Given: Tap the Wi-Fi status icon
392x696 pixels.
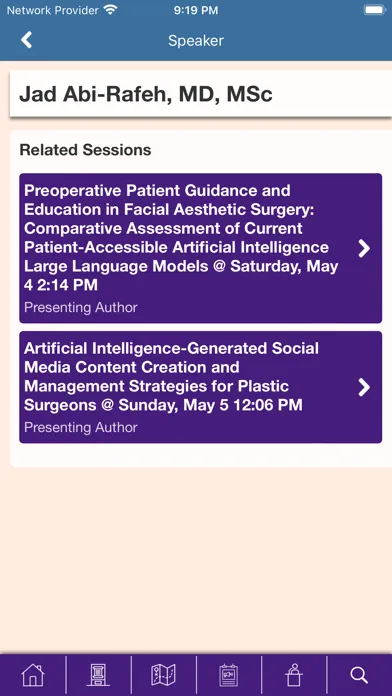Looking at the screenshot, I should (110, 10).
